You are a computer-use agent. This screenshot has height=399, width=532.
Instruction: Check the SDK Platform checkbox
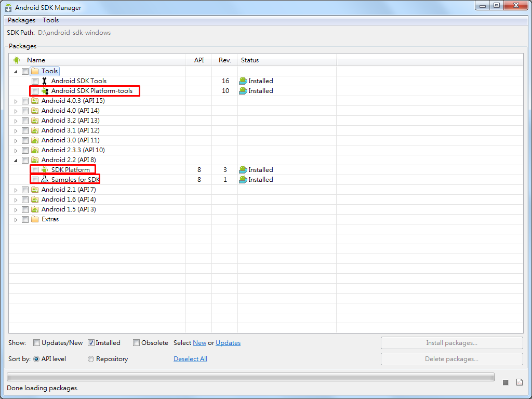coord(35,170)
